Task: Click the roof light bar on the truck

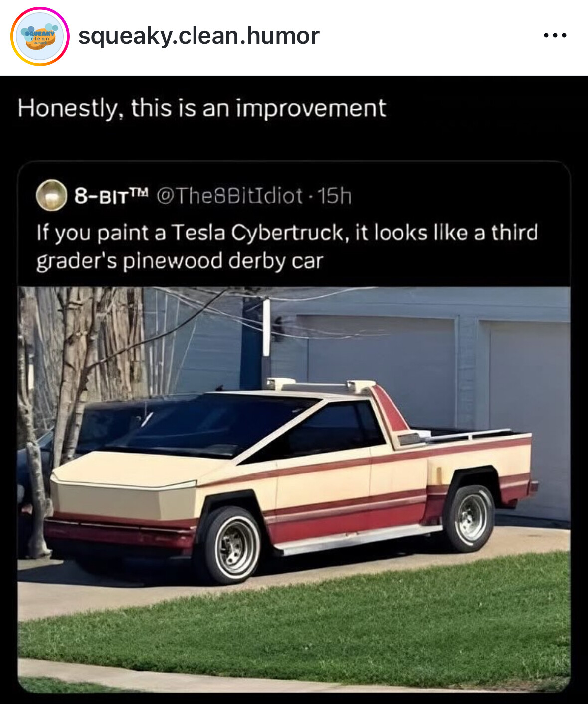Action: click(x=321, y=385)
